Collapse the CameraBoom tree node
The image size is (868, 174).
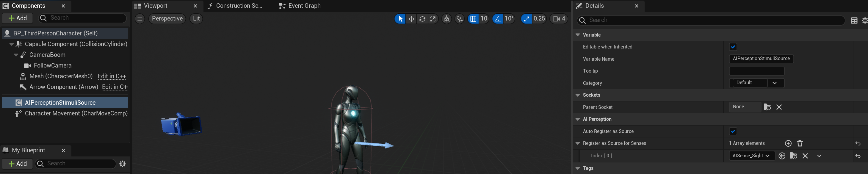pyautogui.click(x=16, y=55)
